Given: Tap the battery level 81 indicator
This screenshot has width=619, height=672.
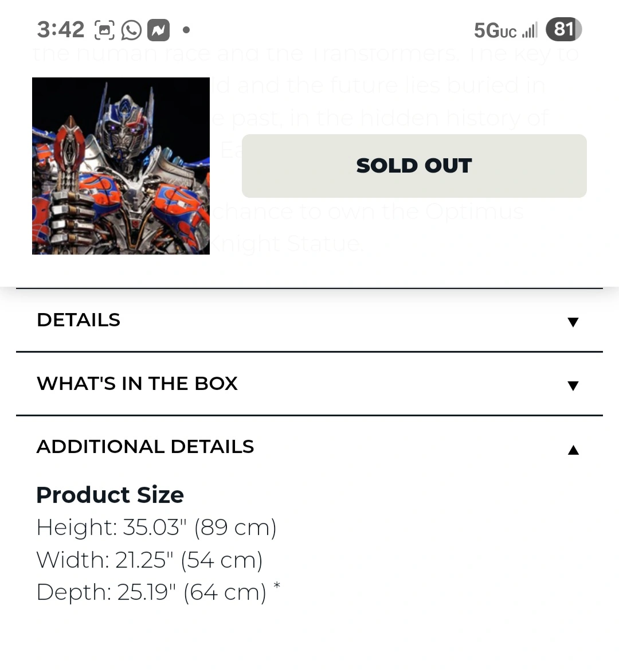Looking at the screenshot, I should tap(564, 29).
